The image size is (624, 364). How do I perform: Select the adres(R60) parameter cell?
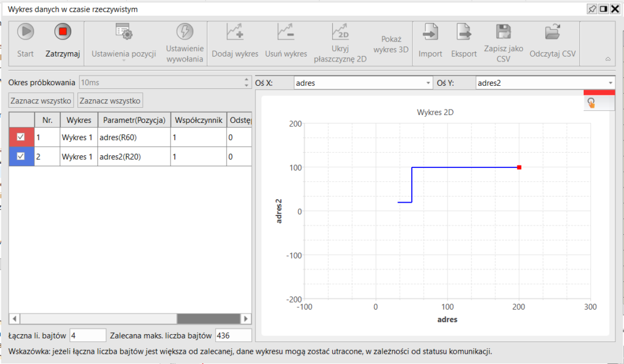coord(134,138)
